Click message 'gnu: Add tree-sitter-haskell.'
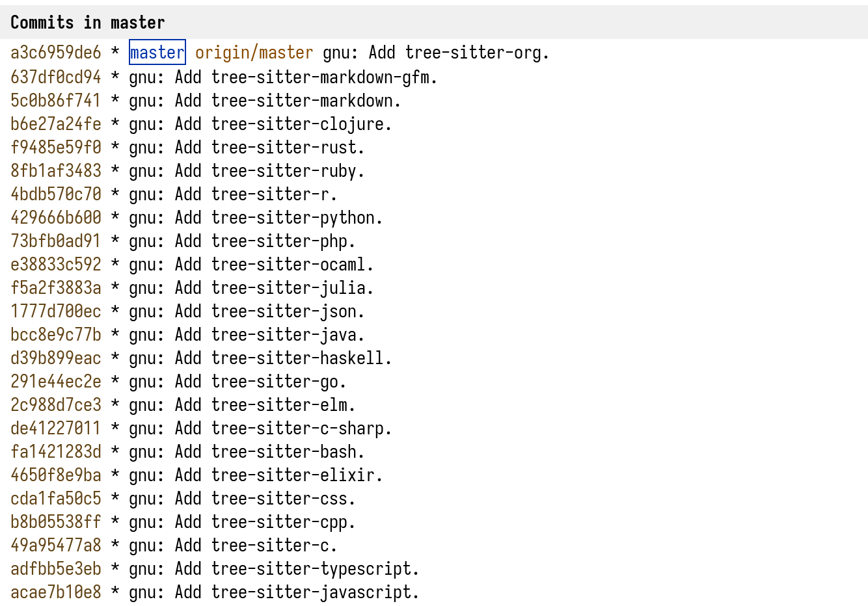This screenshot has width=868, height=606. (260, 358)
